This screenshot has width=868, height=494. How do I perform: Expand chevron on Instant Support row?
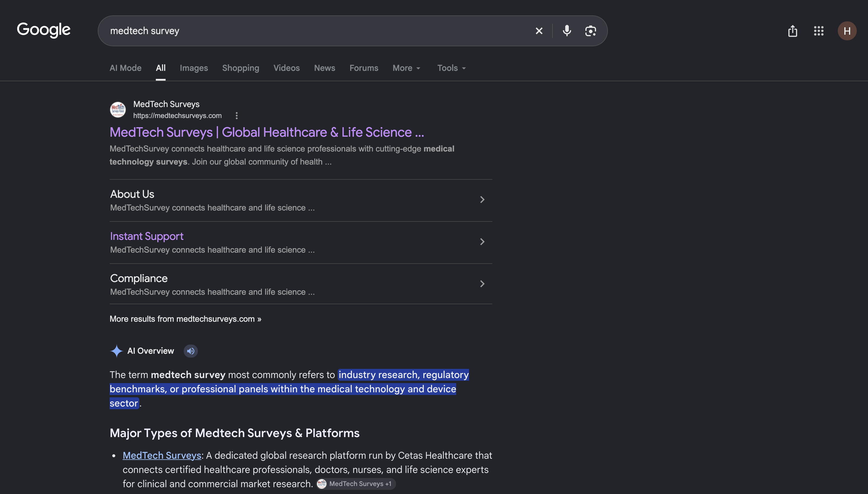coord(482,242)
